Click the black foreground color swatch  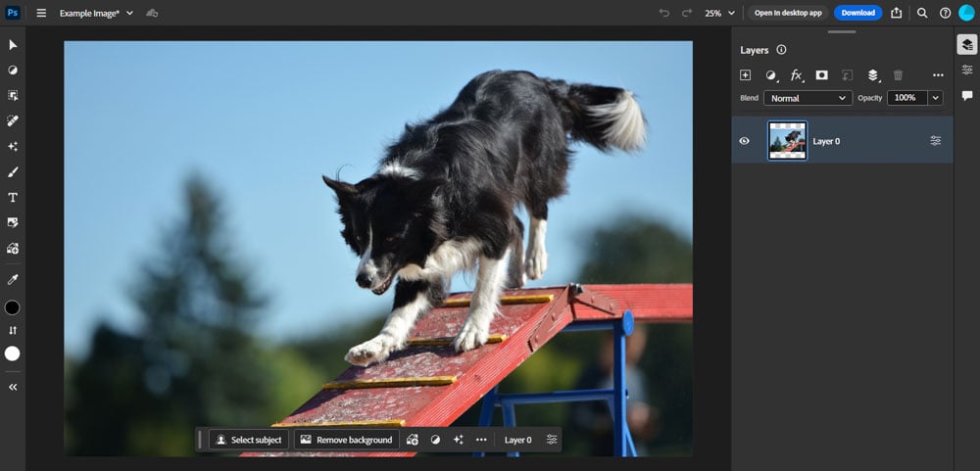pos(13,307)
